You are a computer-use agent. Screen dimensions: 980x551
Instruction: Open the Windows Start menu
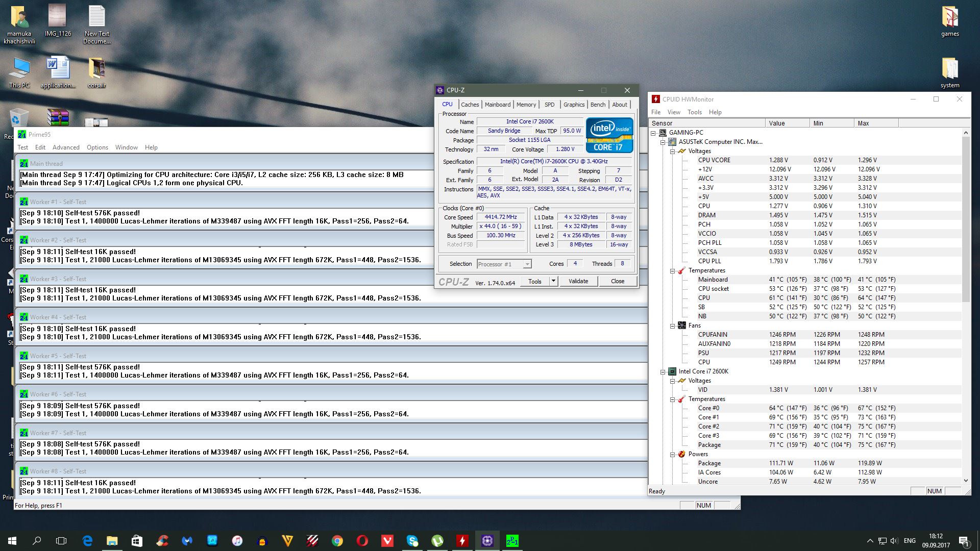pos(12,541)
